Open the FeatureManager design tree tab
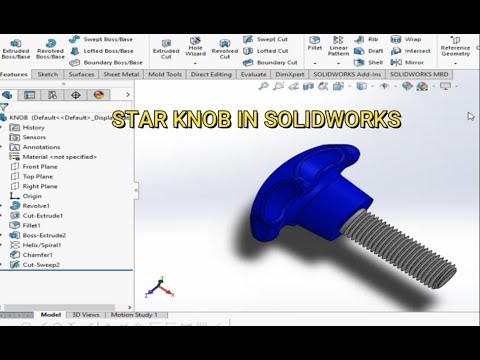Viewport: 480px width, 360px height. click(x=7, y=95)
